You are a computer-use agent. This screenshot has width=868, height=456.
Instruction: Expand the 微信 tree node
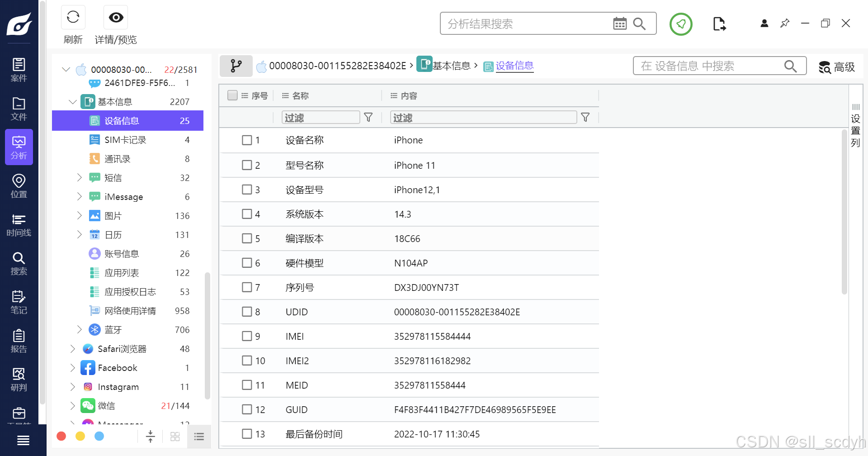point(72,405)
